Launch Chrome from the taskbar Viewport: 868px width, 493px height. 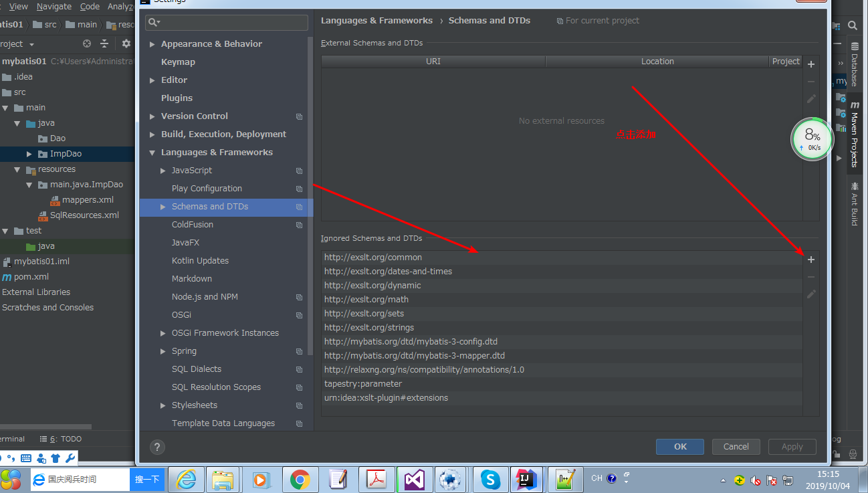(x=300, y=479)
